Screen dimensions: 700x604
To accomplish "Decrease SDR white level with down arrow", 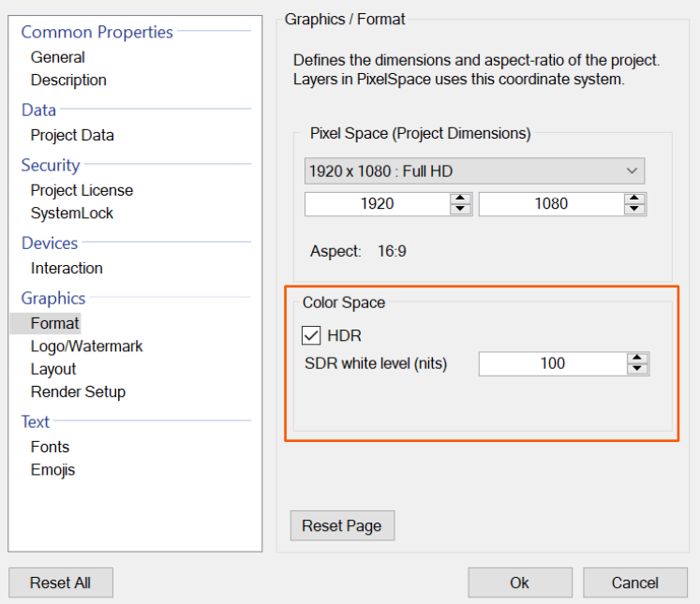I will 637,369.
